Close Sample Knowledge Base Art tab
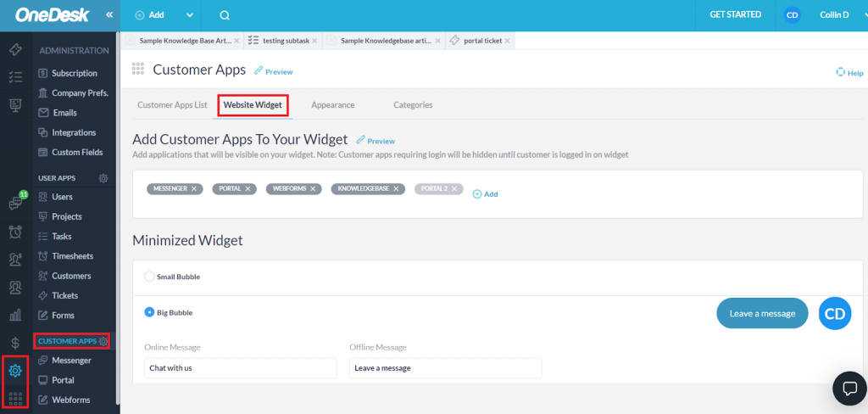This screenshot has width=868, height=414. [x=236, y=41]
